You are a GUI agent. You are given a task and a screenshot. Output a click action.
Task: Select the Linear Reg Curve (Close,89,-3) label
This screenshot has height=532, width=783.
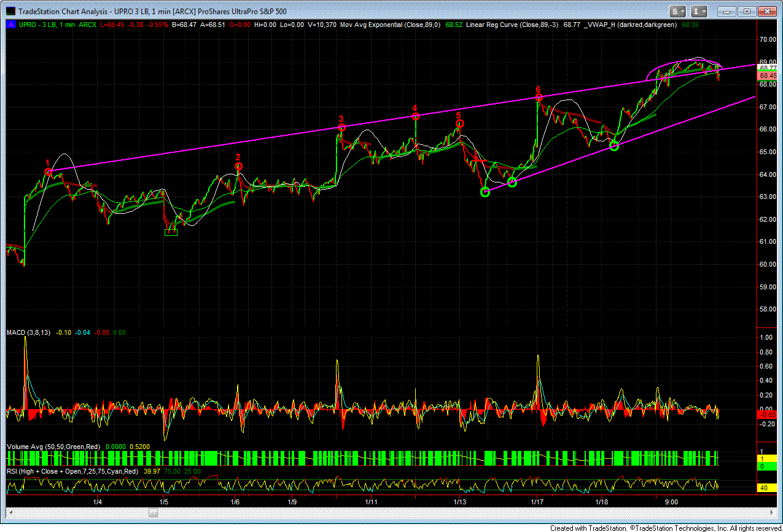tap(513, 25)
